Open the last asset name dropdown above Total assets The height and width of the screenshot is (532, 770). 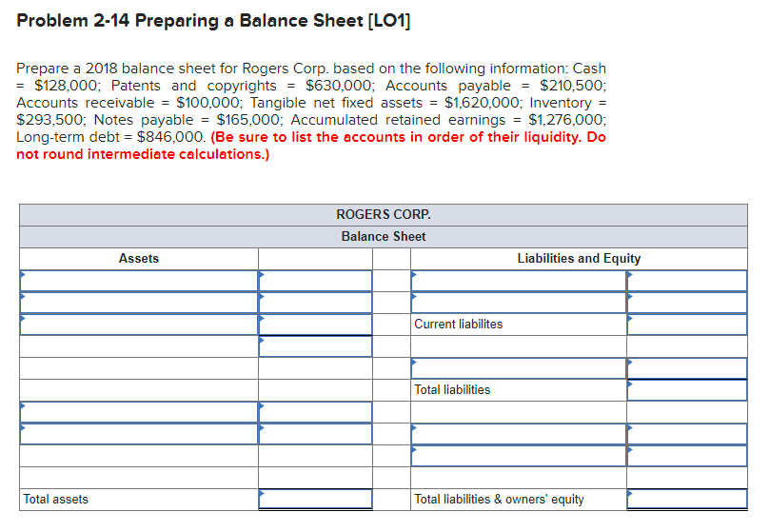(139, 434)
